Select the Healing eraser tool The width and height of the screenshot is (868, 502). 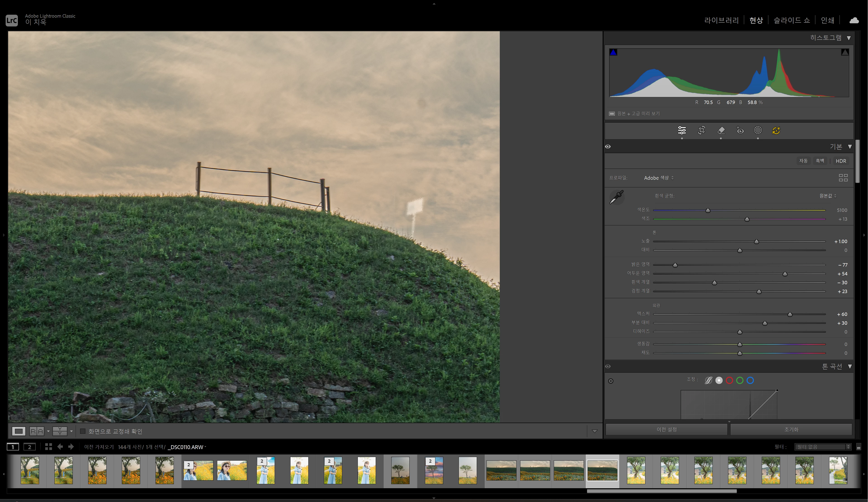point(721,130)
